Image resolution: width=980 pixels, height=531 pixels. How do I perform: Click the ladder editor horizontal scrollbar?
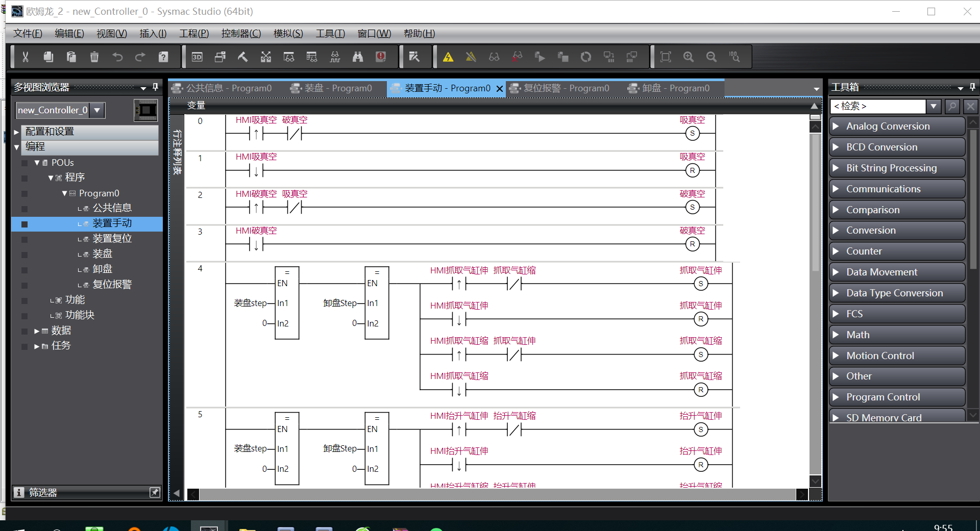(x=498, y=494)
